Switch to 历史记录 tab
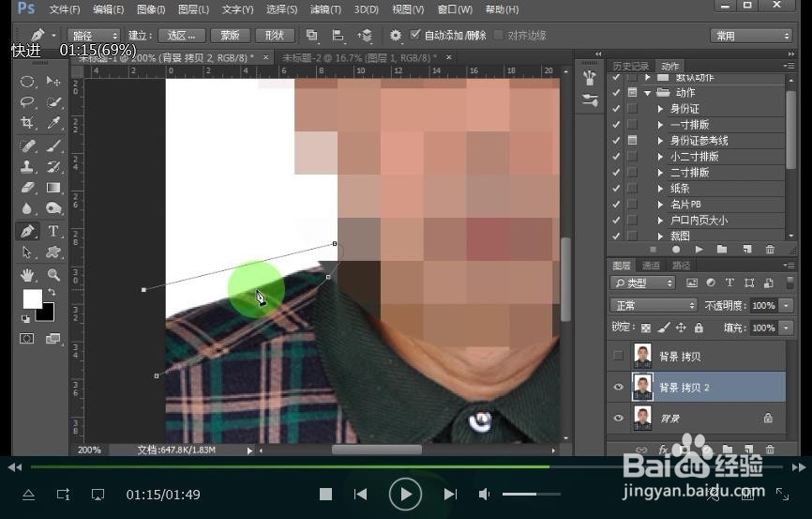This screenshot has width=812, height=519. coord(630,66)
